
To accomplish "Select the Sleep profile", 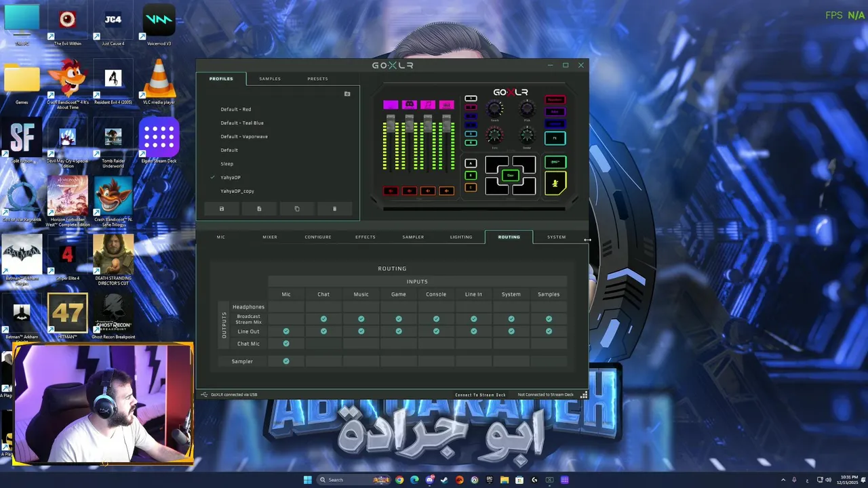I will [x=226, y=163].
